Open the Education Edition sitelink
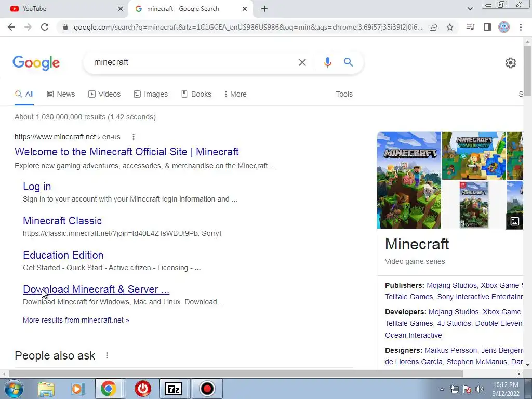 (x=63, y=255)
